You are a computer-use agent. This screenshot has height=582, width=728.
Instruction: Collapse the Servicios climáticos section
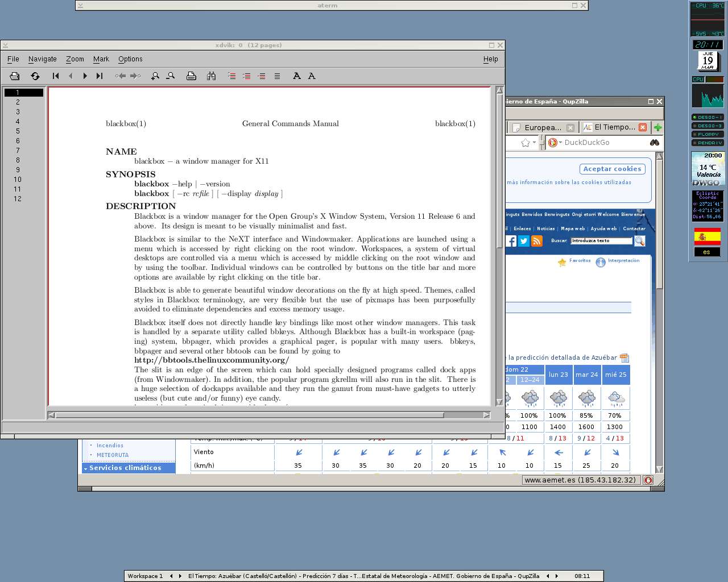(x=129, y=468)
